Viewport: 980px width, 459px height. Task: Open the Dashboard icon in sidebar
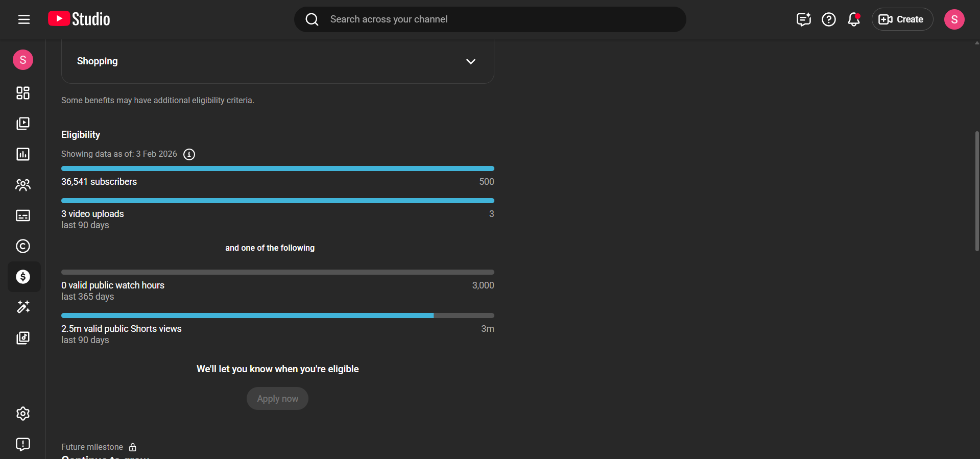(23, 93)
